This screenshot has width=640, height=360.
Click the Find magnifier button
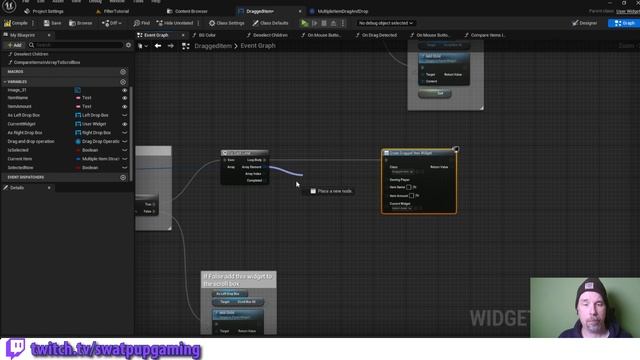(x=142, y=23)
